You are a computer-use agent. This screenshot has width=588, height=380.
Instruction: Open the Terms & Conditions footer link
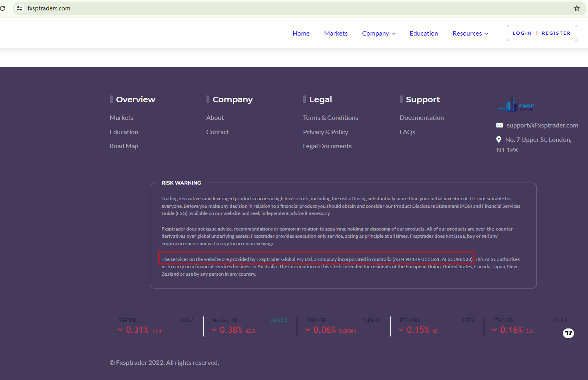[x=330, y=117]
